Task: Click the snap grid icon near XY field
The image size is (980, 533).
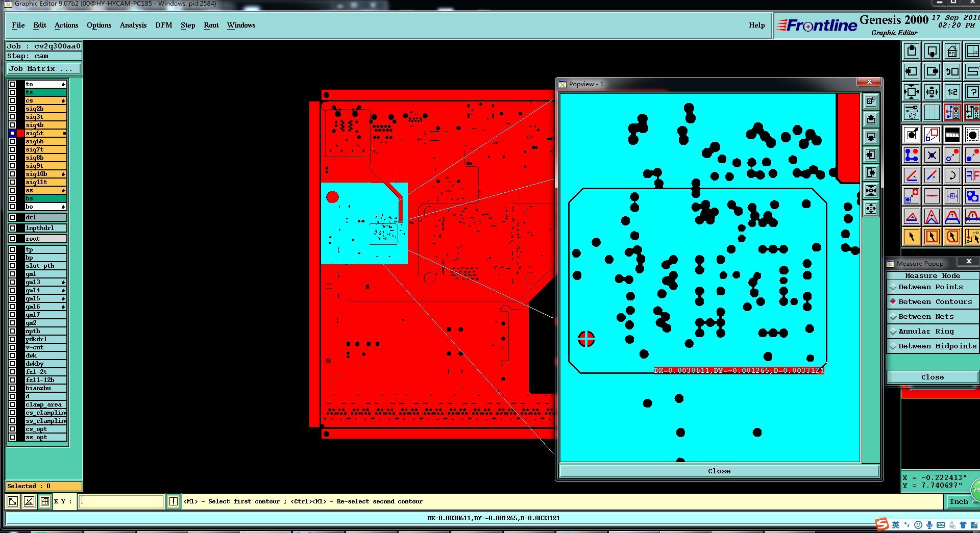Action: [45, 501]
